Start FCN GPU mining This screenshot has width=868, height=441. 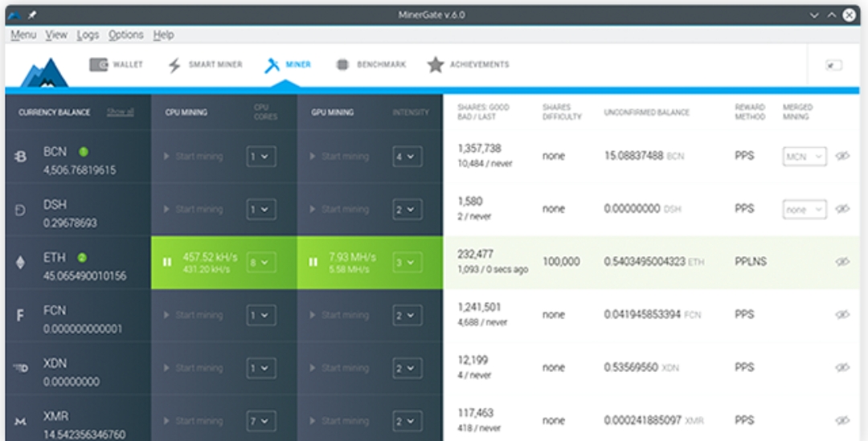coord(339,316)
